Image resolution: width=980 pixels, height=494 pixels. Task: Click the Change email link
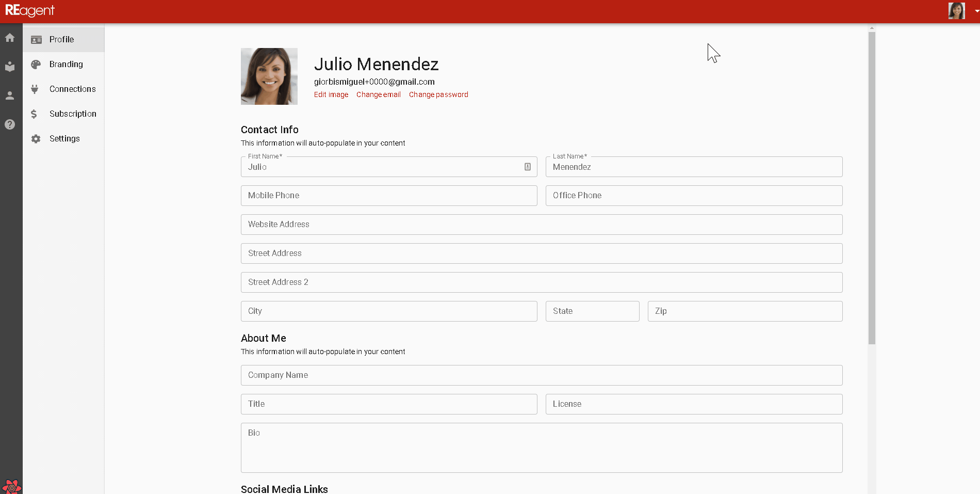(x=379, y=94)
